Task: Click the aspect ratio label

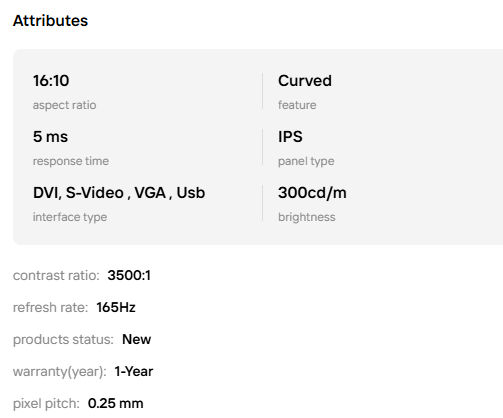Action: click(64, 105)
